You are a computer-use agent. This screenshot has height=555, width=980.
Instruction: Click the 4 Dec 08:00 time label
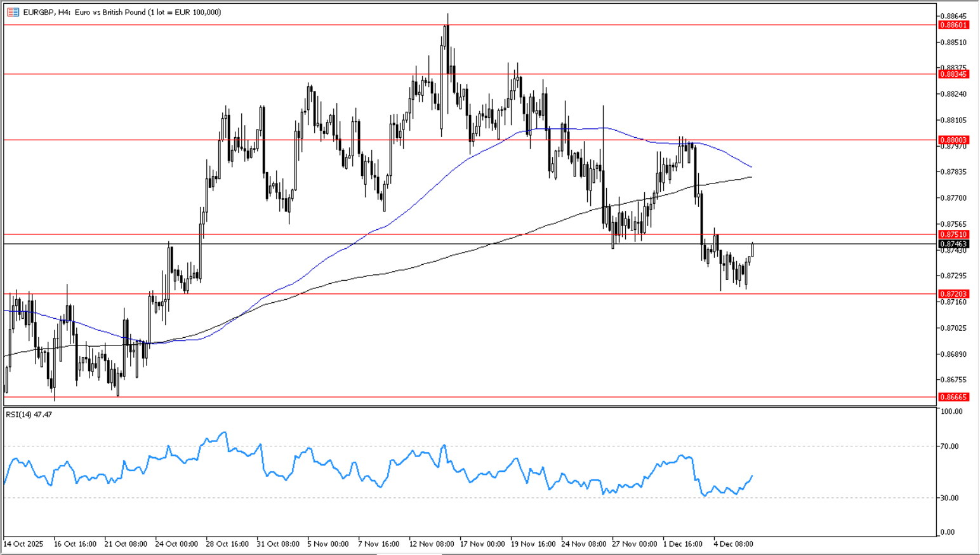(x=733, y=544)
